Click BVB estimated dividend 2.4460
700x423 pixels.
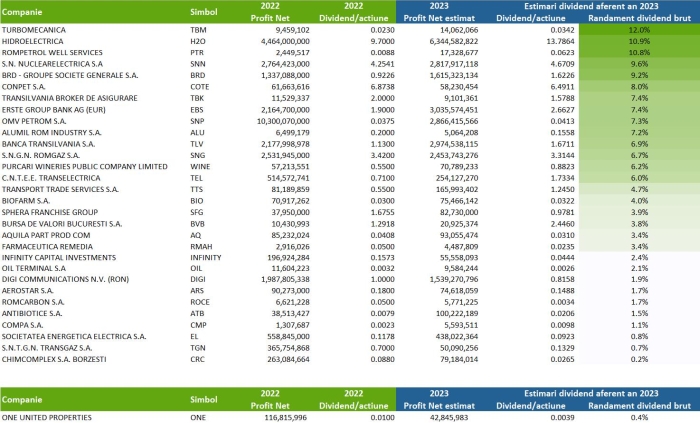(x=562, y=224)
